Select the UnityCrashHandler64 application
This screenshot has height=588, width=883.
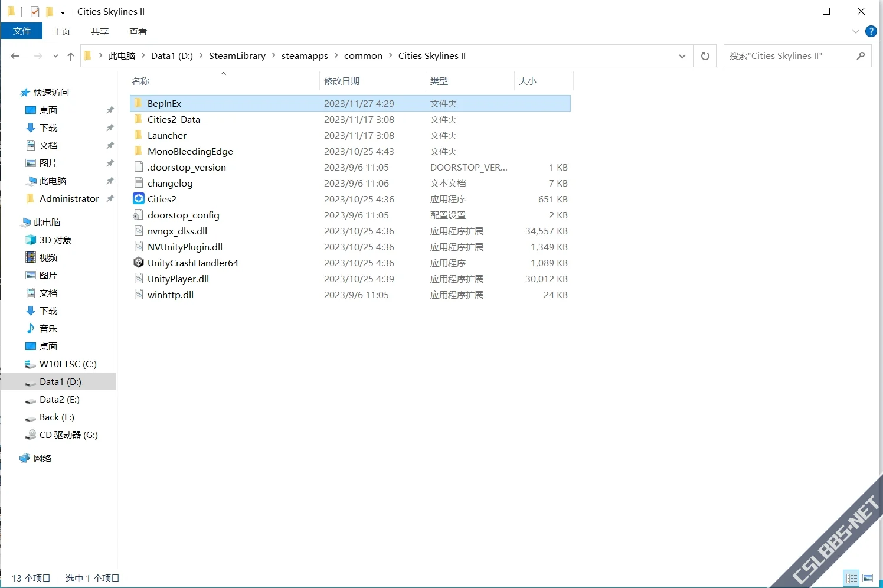tap(192, 263)
